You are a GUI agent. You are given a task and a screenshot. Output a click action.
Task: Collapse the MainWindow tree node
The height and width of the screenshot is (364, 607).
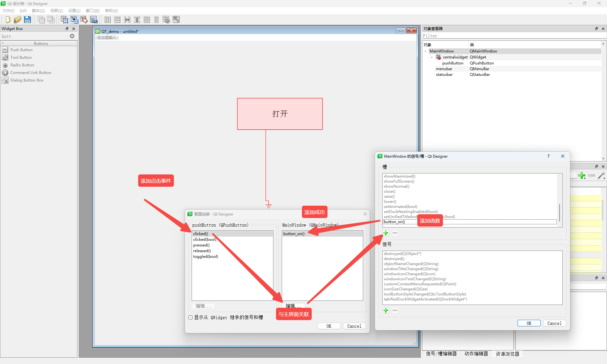pyautogui.click(x=426, y=51)
